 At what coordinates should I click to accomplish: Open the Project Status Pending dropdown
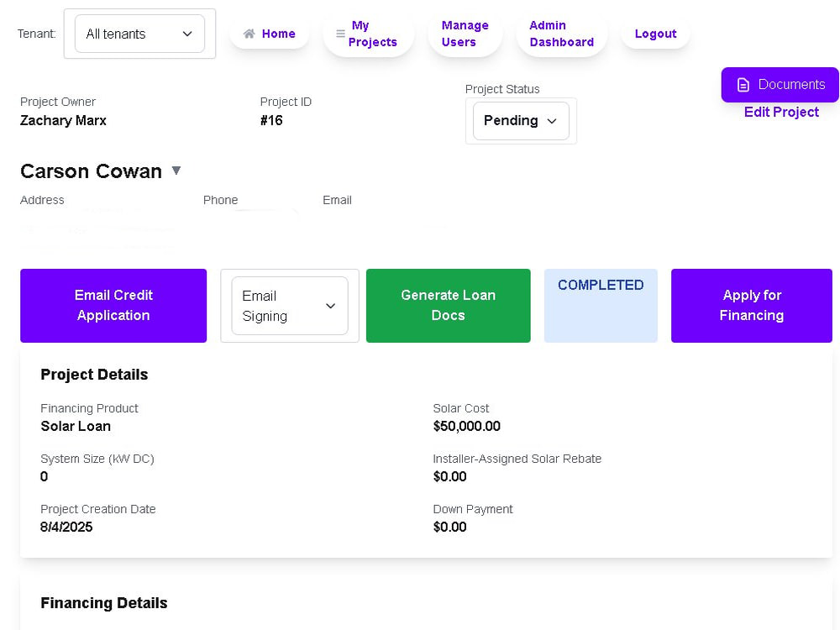pyautogui.click(x=521, y=120)
